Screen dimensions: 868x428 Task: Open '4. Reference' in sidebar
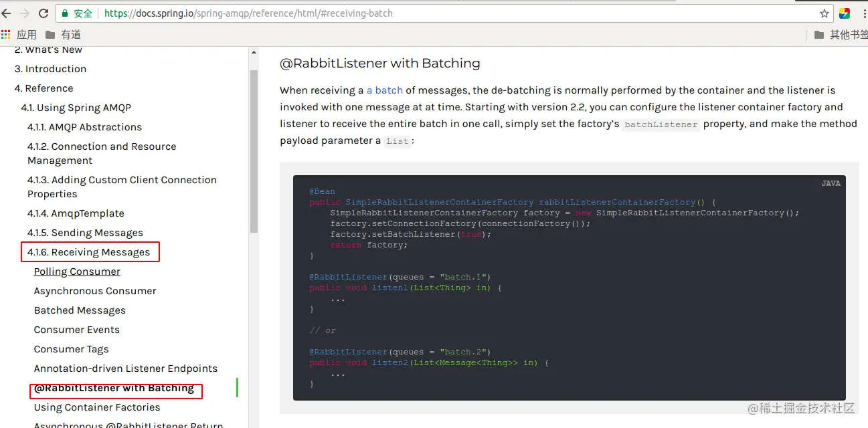pyautogui.click(x=44, y=88)
